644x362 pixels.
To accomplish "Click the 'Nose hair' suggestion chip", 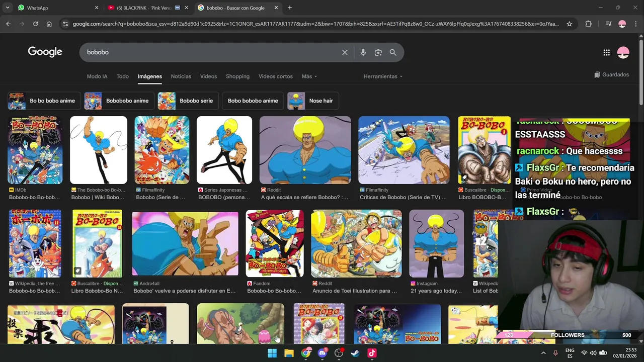I will click(313, 101).
